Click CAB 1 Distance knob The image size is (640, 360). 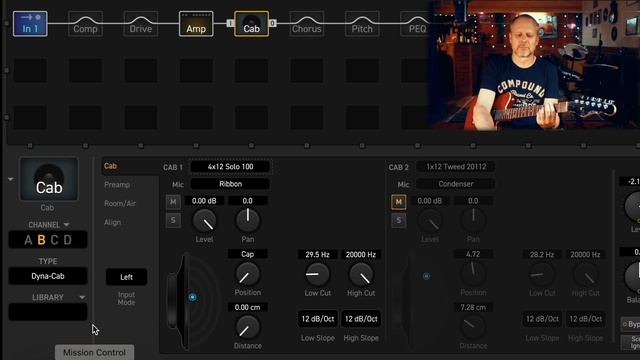click(247, 327)
